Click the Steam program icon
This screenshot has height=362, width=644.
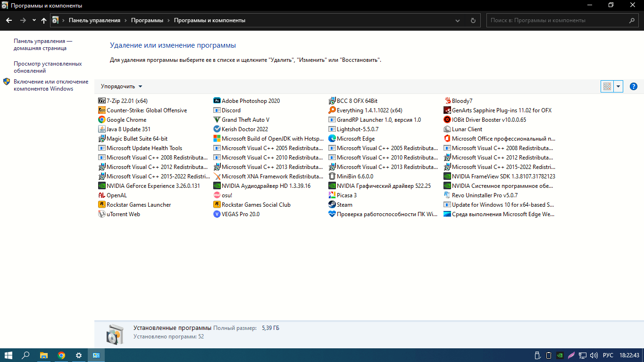[x=332, y=205]
